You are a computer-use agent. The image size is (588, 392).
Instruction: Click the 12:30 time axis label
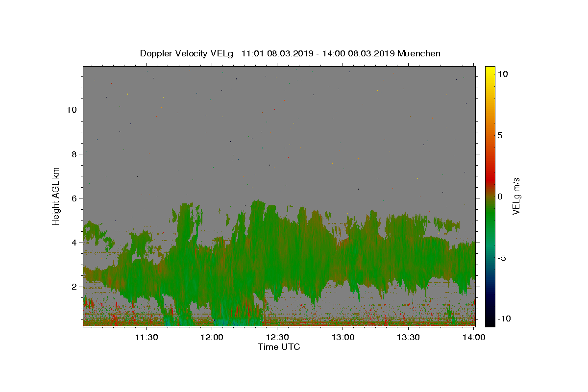(x=278, y=338)
